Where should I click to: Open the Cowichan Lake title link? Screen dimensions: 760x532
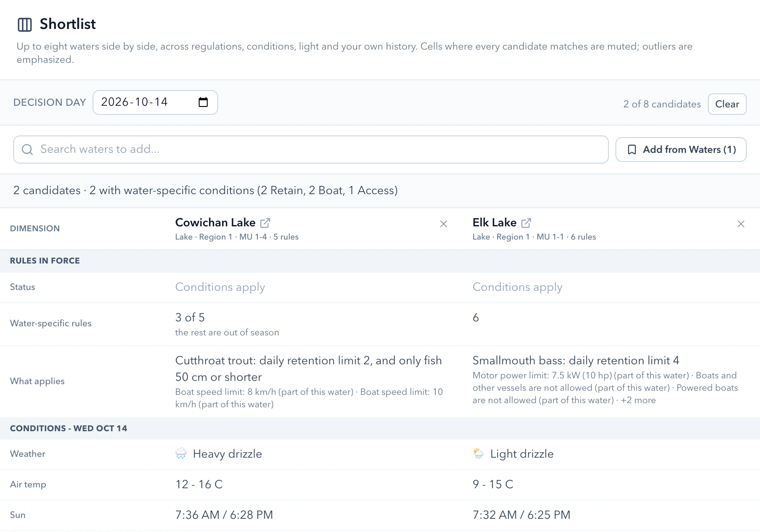point(215,223)
